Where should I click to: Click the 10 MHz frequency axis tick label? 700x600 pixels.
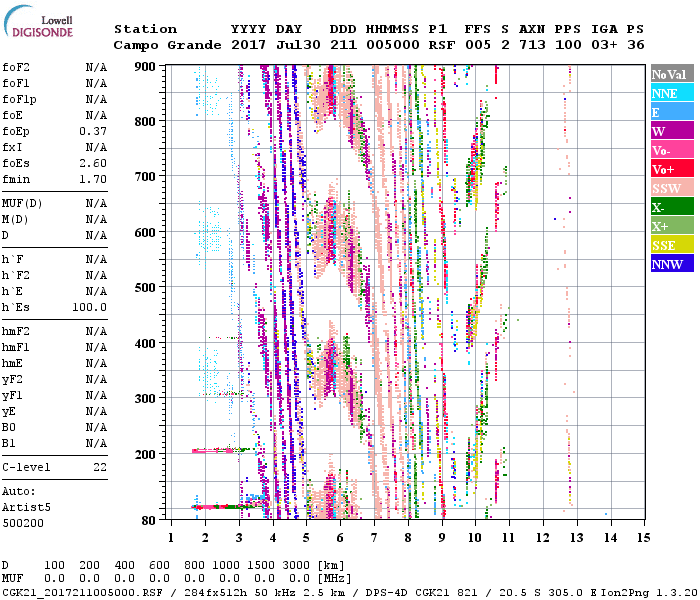[x=475, y=538]
